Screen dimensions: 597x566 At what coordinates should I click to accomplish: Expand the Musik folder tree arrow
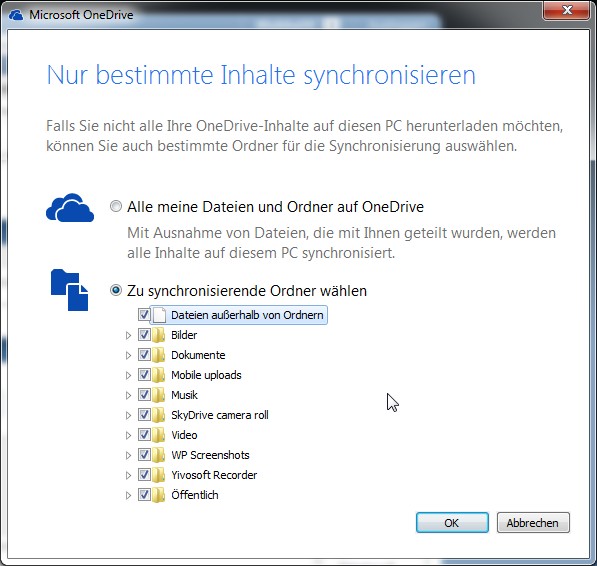pyautogui.click(x=128, y=395)
